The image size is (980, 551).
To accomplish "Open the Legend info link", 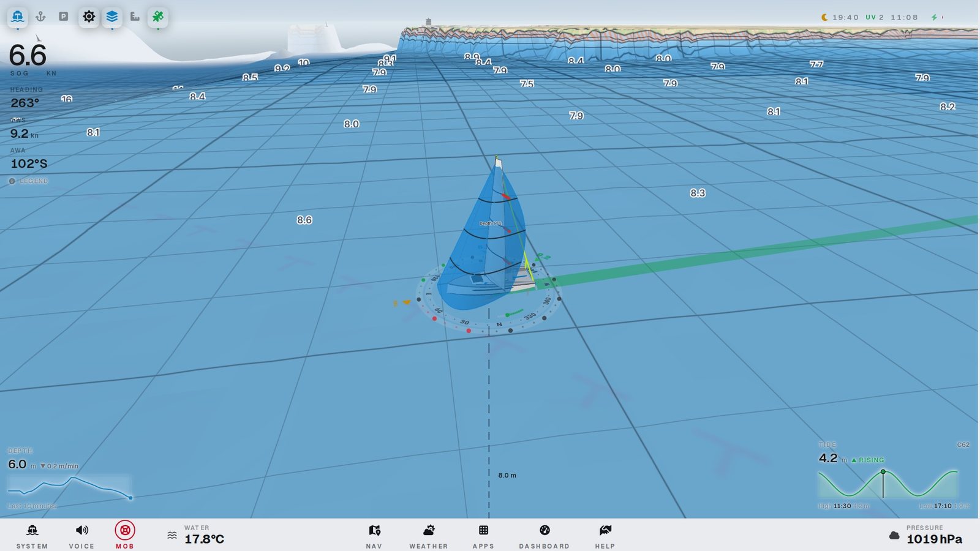I will pos(28,181).
